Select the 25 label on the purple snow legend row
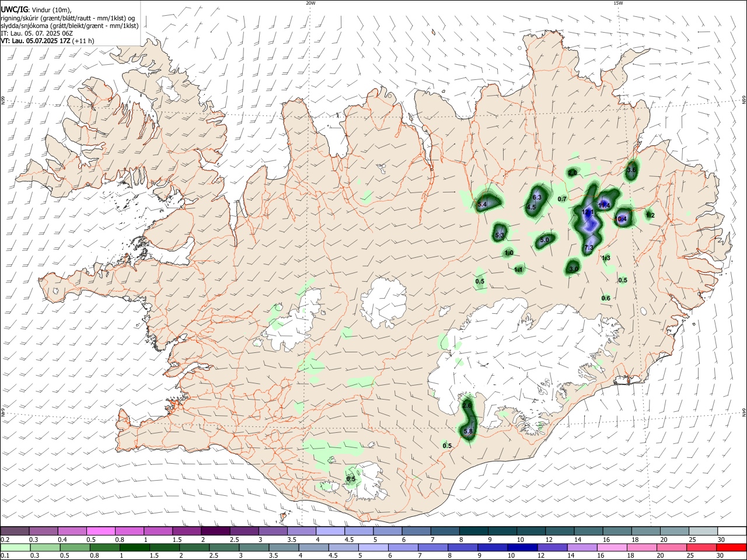The height and width of the screenshot is (560, 747). [692, 540]
